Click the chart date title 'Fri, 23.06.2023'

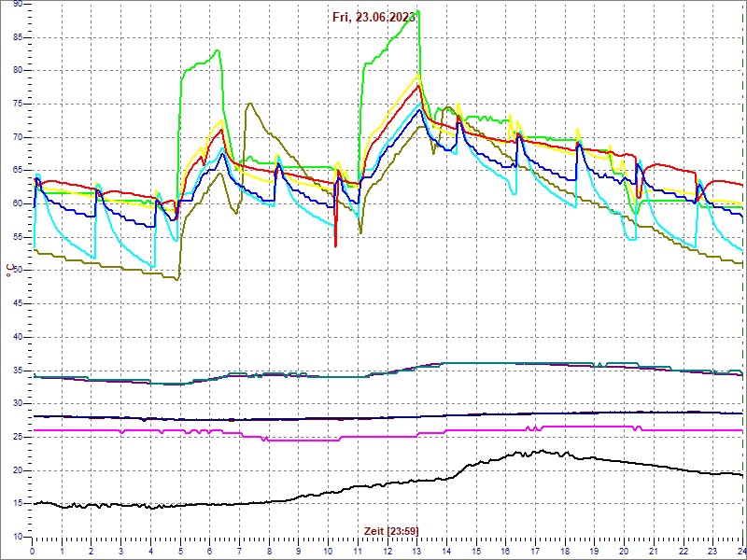point(374,17)
